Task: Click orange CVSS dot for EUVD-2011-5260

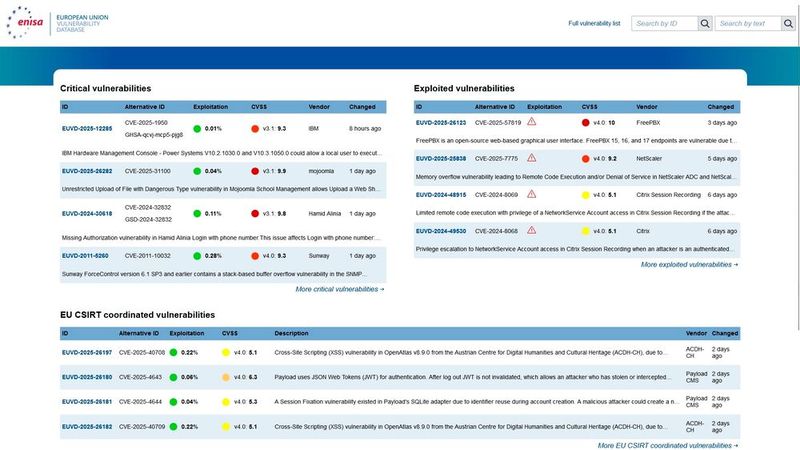Action: pos(255,256)
